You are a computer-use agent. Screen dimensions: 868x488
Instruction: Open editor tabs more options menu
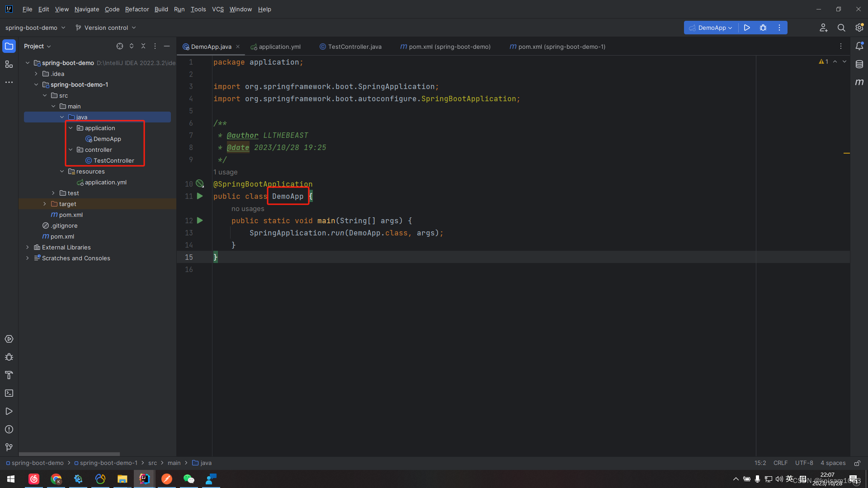(841, 46)
